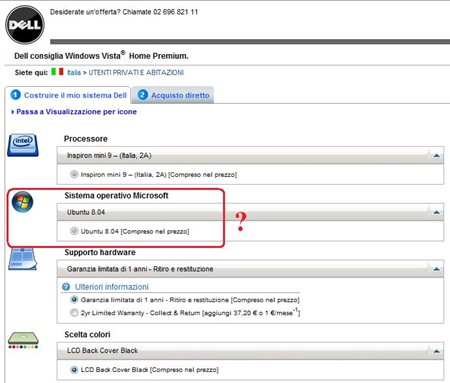Collapse the Processore section arrow
The image size is (450, 383).
coord(436,155)
